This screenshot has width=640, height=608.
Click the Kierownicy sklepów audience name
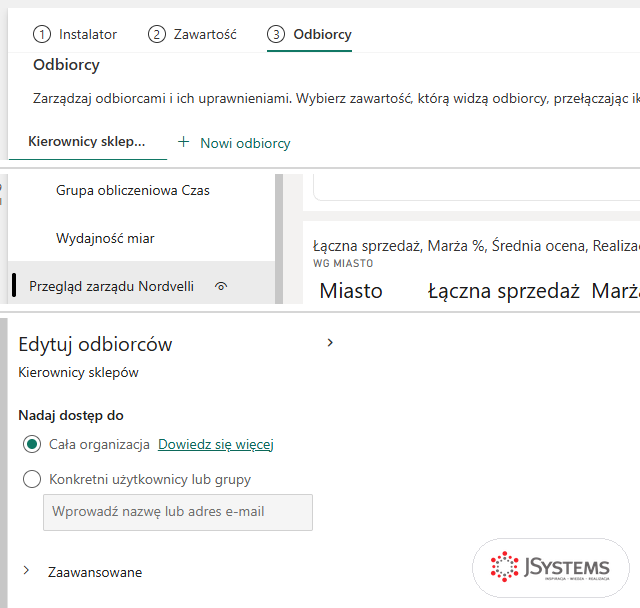[x=78, y=373]
